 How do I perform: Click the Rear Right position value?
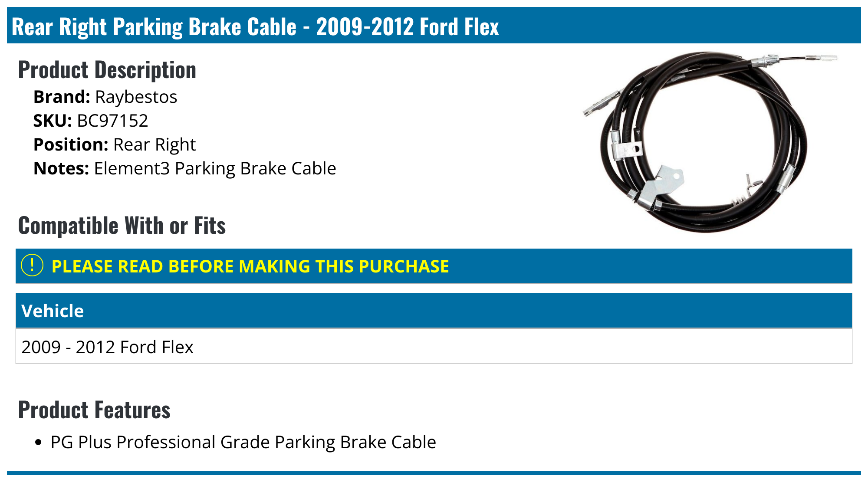pos(154,145)
